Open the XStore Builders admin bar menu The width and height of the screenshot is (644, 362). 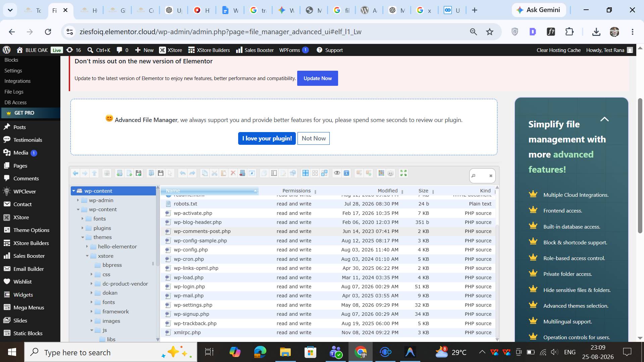[x=209, y=50]
